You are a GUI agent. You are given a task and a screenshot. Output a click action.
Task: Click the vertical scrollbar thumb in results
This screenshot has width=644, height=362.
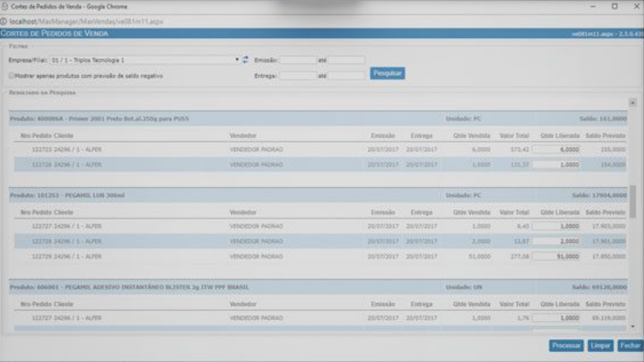point(632,202)
